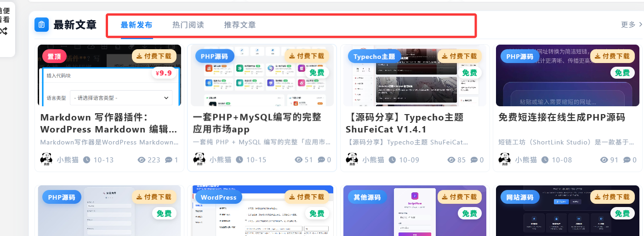Click the 其他源码 category tag
644x236 pixels.
368,197
